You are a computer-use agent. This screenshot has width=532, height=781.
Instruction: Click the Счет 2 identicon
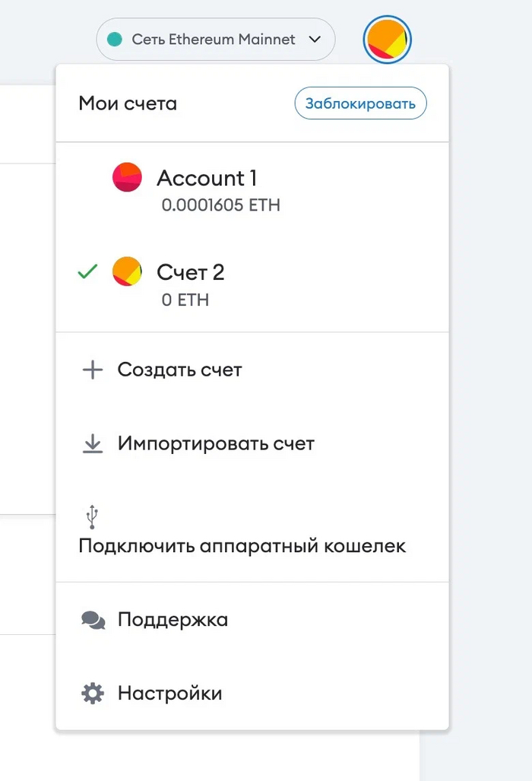(x=127, y=271)
